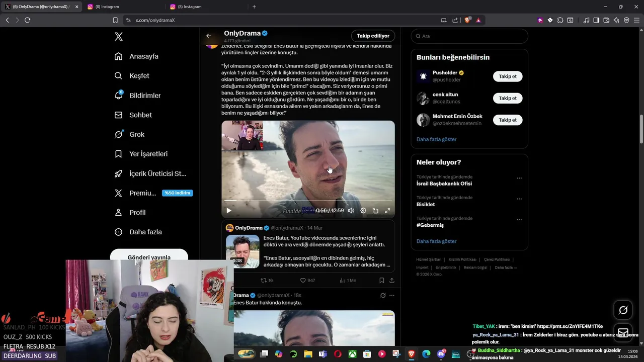Follow Pusholder with Takip et
This screenshot has height=362, width=644.
pos(508,76)
